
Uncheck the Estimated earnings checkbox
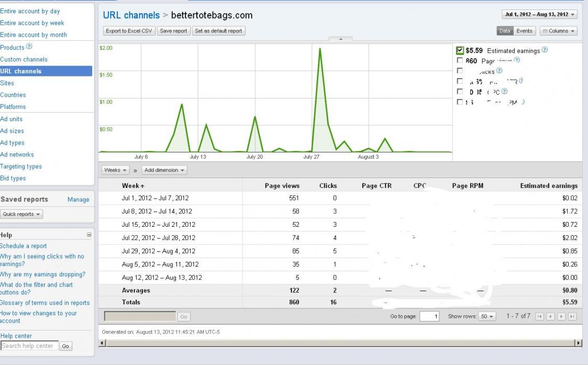click(460, 50)
